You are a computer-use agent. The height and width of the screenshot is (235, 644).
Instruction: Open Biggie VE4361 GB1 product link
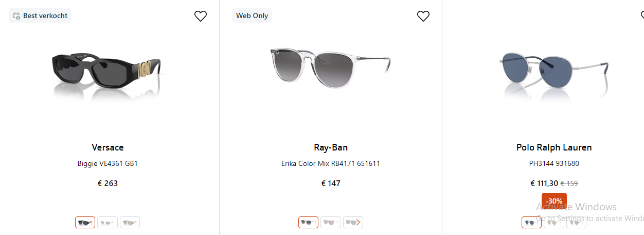pyautogui.click(x=108, y=164)
